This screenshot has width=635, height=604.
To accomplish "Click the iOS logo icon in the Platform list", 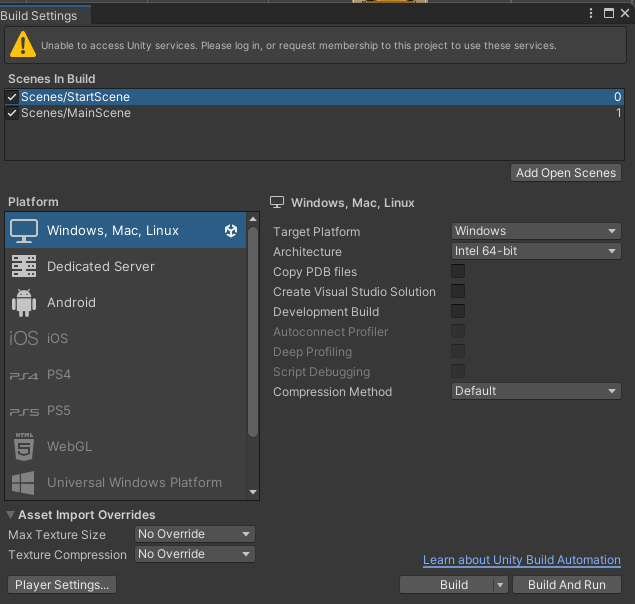I will [x=24, y=338].
